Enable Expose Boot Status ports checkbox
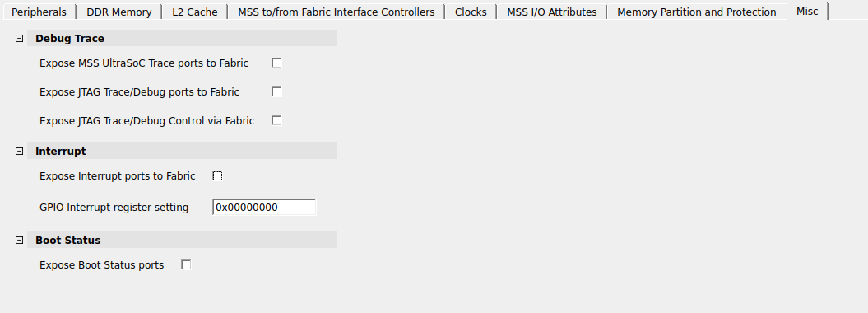The height and width of the screenshot is (313, 868). click(x=186, y=264)
